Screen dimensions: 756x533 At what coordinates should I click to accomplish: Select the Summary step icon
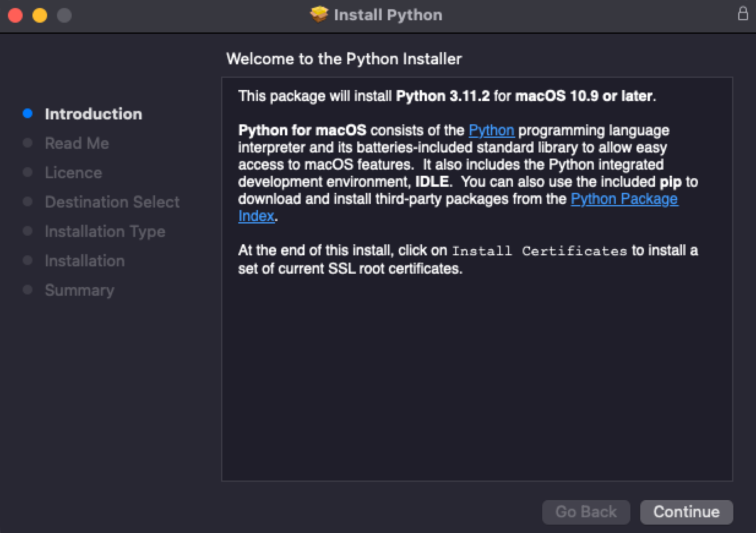(x=28, y=290)
